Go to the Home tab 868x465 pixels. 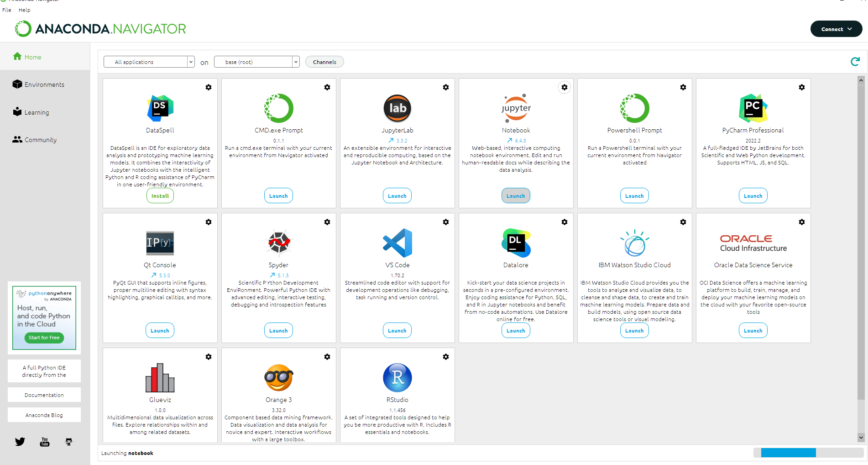[45, 57]
